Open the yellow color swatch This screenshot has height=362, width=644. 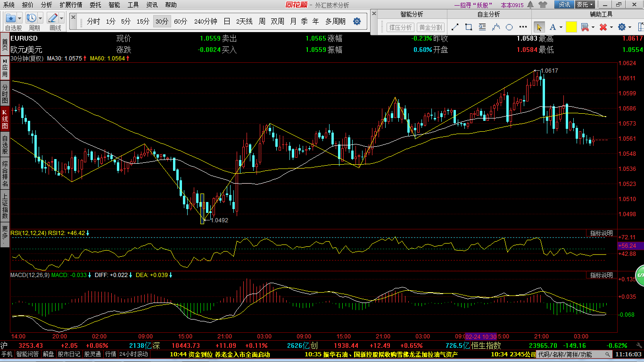tap(571, 27)
